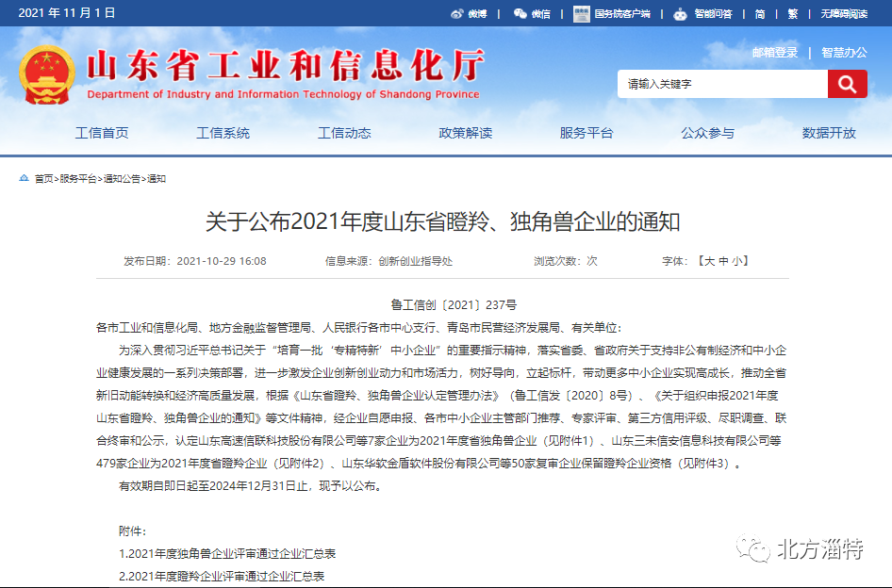Click the publish date 2021-10-29 16:08
This screenshot has height=588, width=892.
click(222, 261)
